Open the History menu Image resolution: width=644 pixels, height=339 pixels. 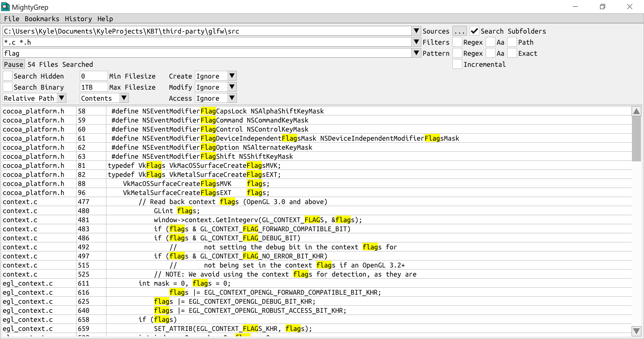click(78, 19)
